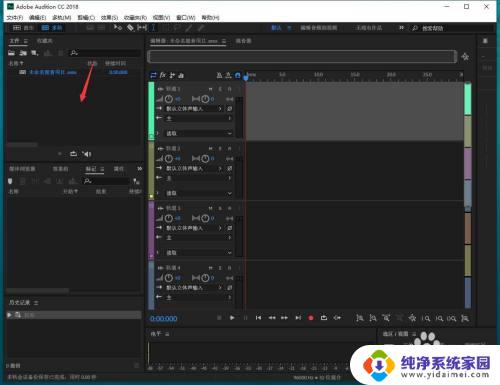Select the Razor tool in the toolbar
Image resolution: width=500 pixels, height=385 pixels.
point(130,28)
